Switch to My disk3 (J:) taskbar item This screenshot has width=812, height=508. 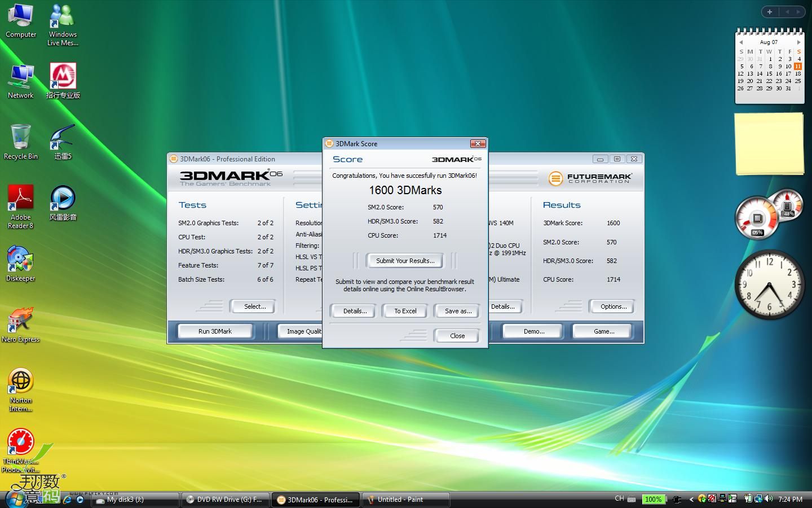[x=135, y=500]
